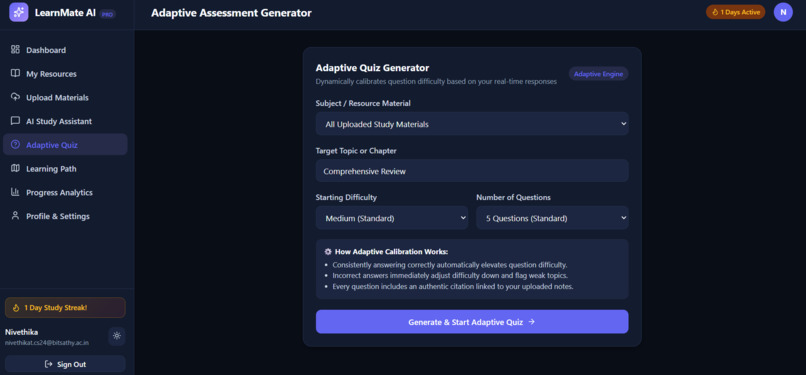Click the Sign Out button
This screenshot has width=806, height=375.
point(65,364)
